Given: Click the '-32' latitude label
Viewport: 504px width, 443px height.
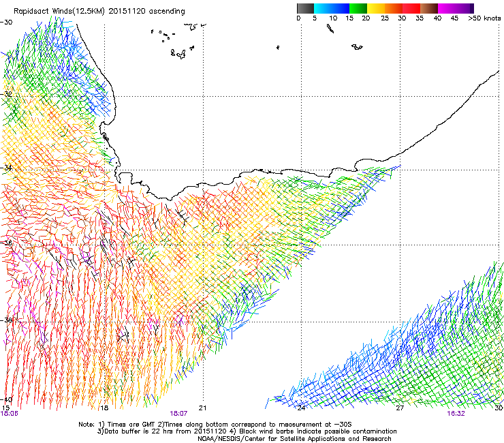Looking at the screenshot, I should click(6, 94).
